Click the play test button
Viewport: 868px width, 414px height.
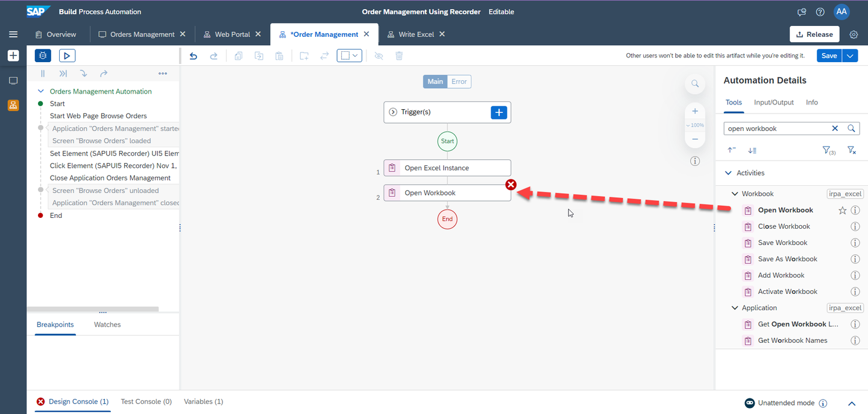[x=67, y=56]
